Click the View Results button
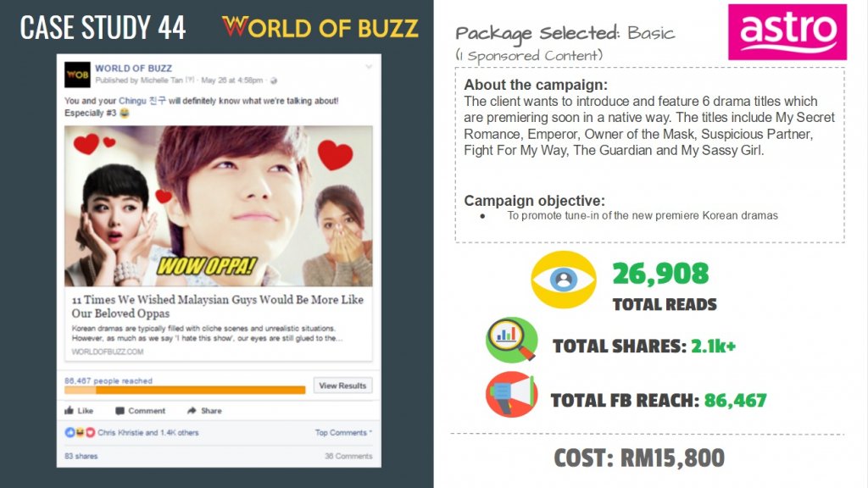Image resolution: width=868 pixels, height=488 pixels. pyautogui.click(x=342, y=385)
